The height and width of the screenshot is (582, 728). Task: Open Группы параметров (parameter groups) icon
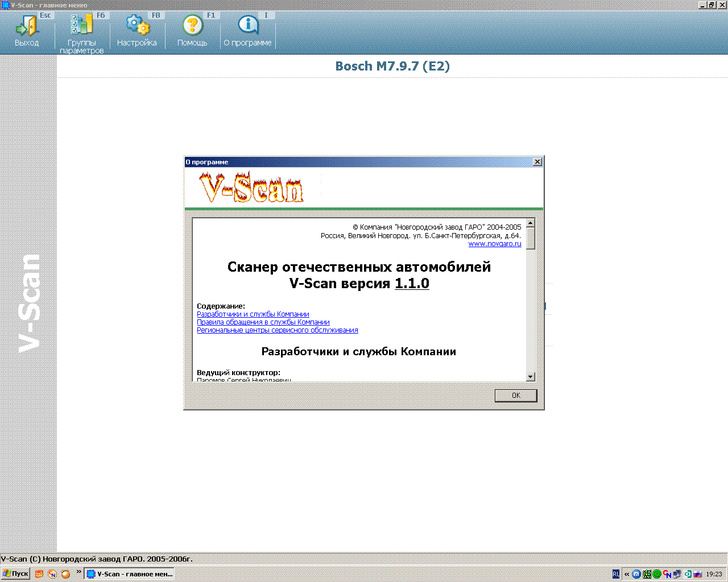[81, 27]
